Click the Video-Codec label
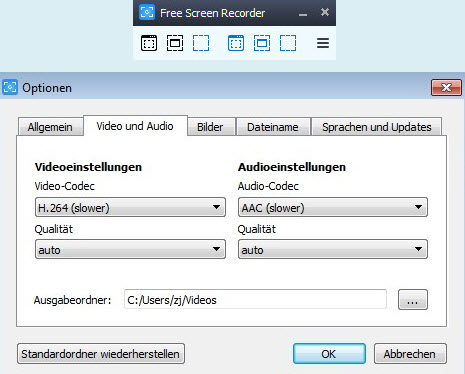465x374 pixels. [x=65, y=186]
